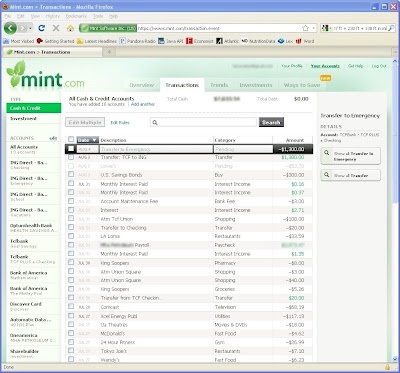
Task: Check the Xcel Energy row checkbox
Action: point(71,315)
